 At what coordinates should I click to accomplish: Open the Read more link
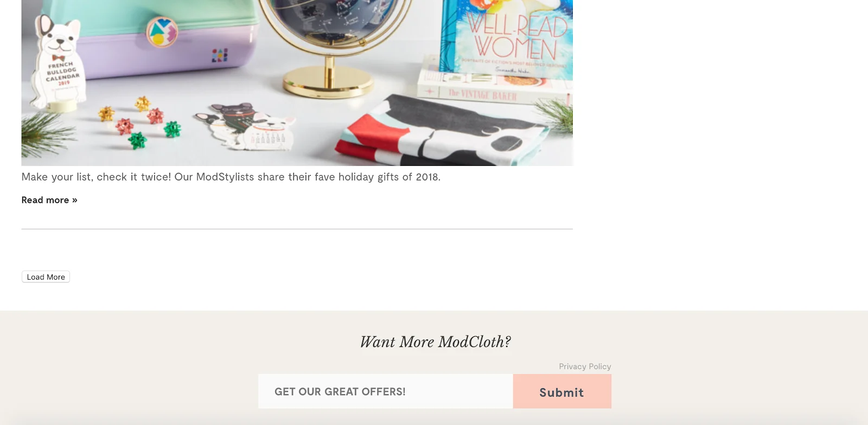tap(49, 200)
